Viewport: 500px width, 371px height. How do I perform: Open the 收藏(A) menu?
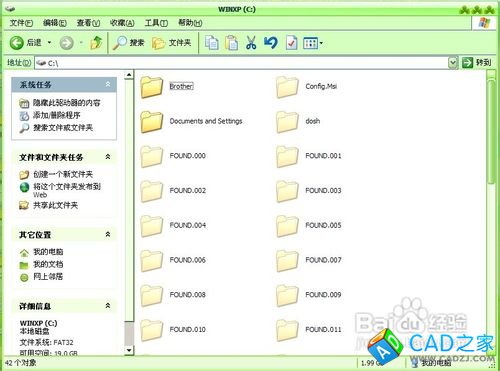tap(122, 23)
